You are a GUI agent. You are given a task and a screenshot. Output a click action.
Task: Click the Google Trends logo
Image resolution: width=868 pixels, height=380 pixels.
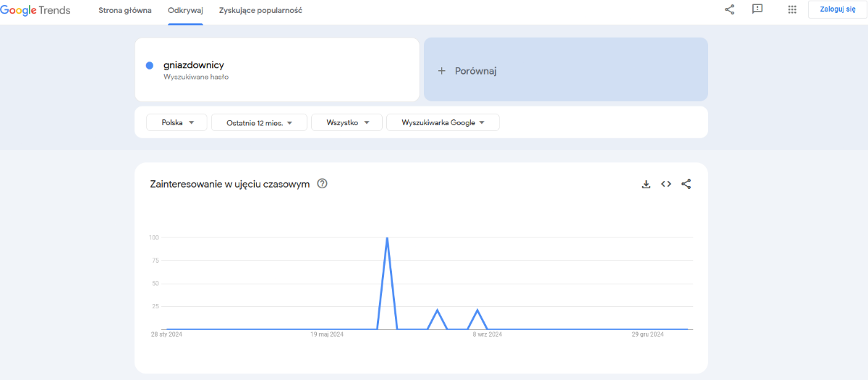[35, 10]
